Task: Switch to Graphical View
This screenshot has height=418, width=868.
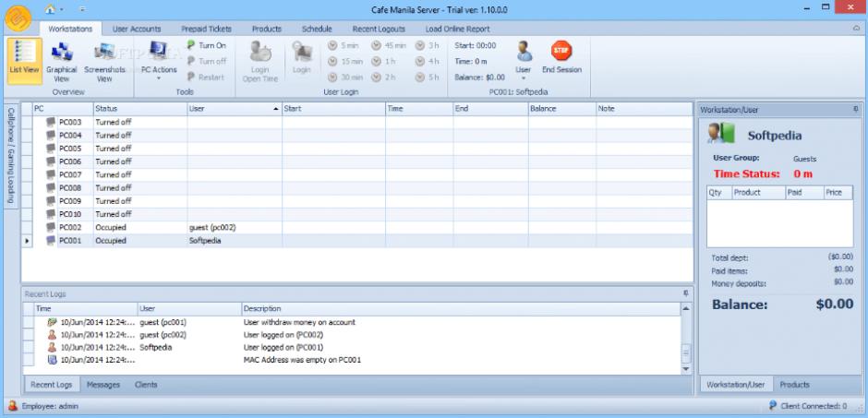Action: 62,61
